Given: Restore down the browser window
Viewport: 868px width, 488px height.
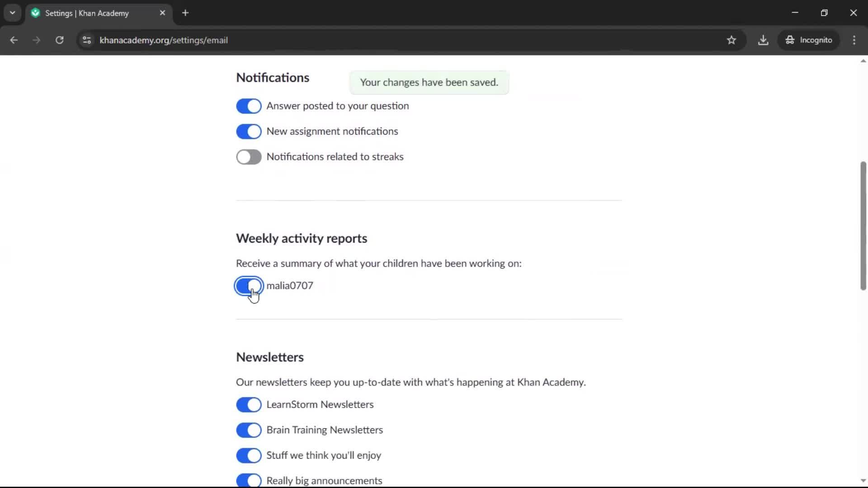Looking at the screenshot, I should coord(824,13).
